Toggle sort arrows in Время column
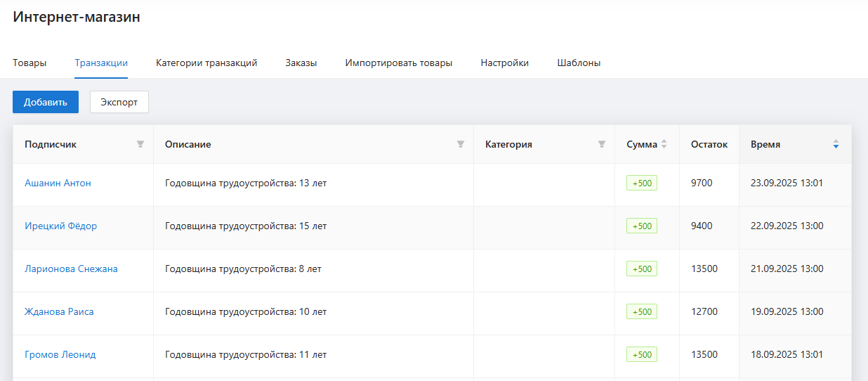 tap(836, 145)
